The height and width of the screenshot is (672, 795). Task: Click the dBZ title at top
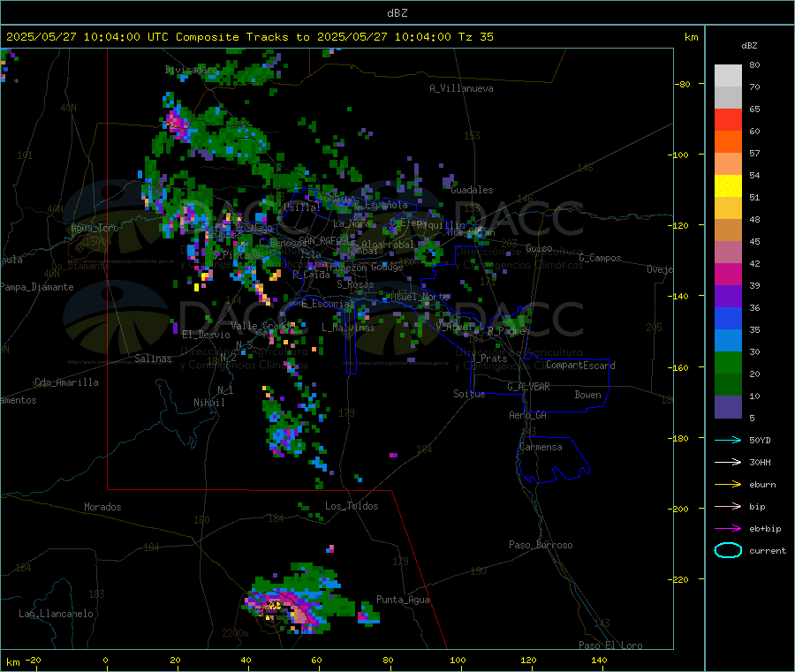(x=397, y=13)
